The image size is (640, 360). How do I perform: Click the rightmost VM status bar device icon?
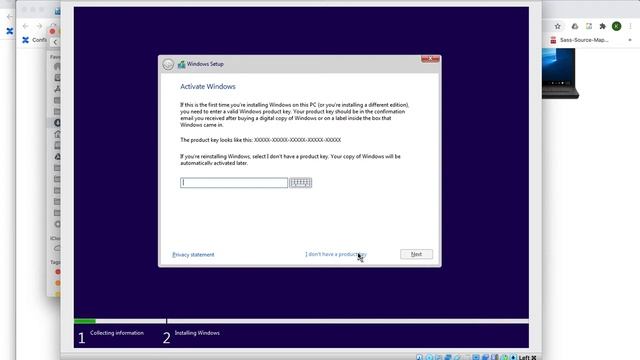tap(513, 357)
